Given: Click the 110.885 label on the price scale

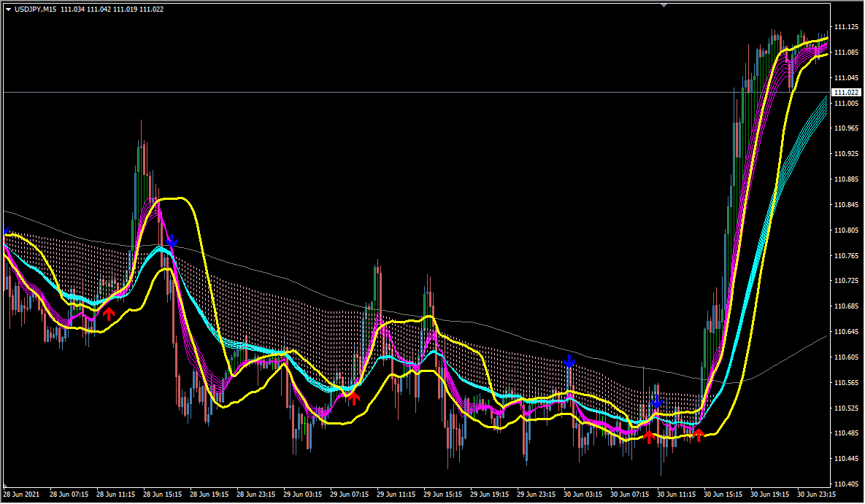Looking at the screenshot, I should tap(846, 179).
